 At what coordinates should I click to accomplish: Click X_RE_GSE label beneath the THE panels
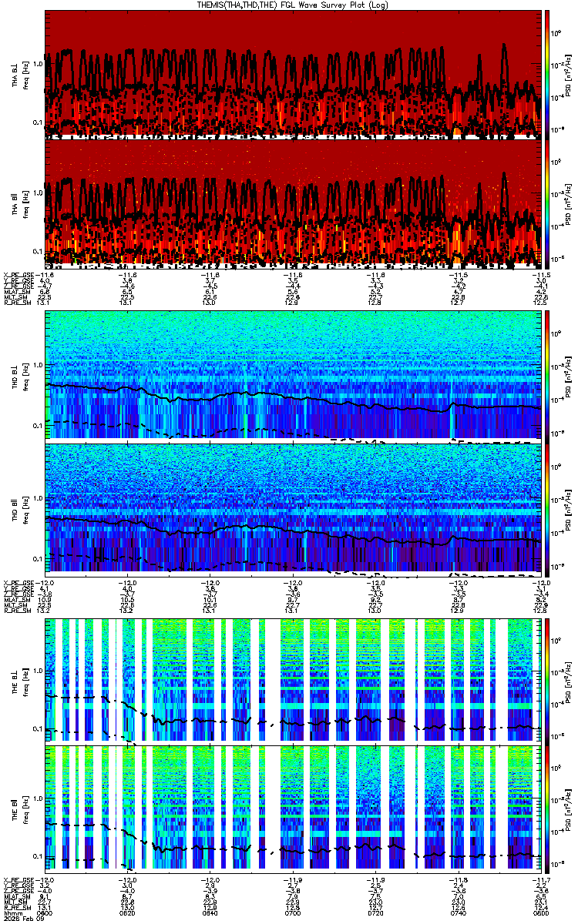[19, 880]
